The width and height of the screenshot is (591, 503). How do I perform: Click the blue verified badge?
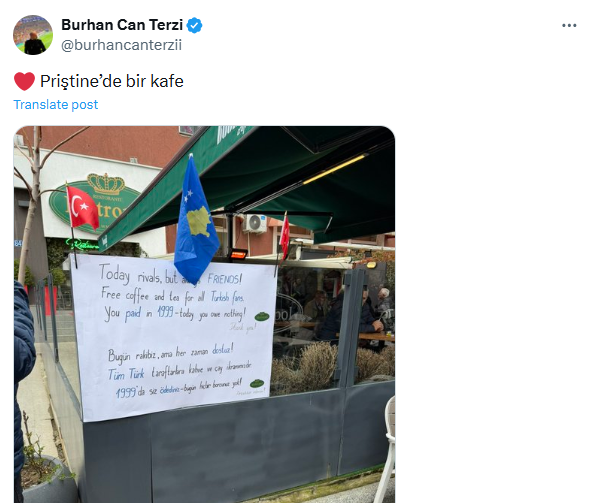[x=194, y=25]
